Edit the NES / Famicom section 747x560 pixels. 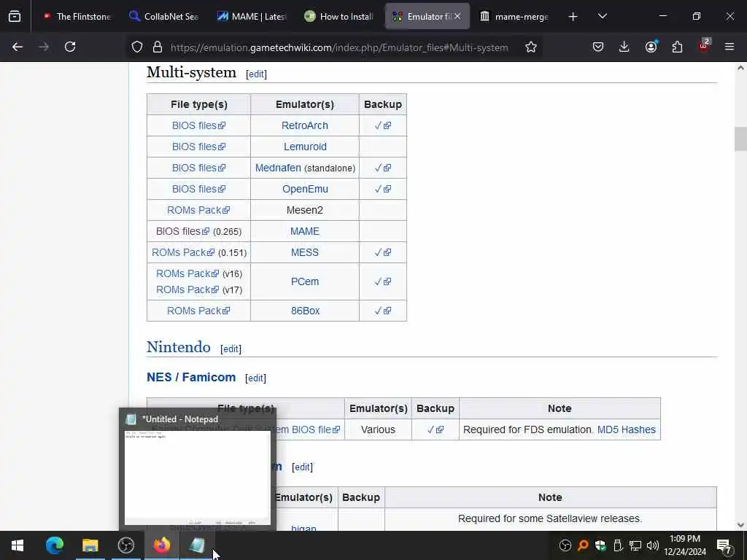point(255,378)
